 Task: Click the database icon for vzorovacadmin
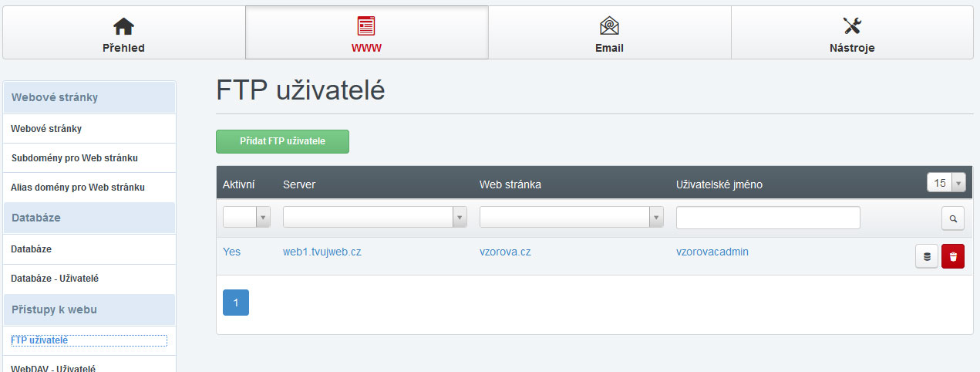coord(926,257)
